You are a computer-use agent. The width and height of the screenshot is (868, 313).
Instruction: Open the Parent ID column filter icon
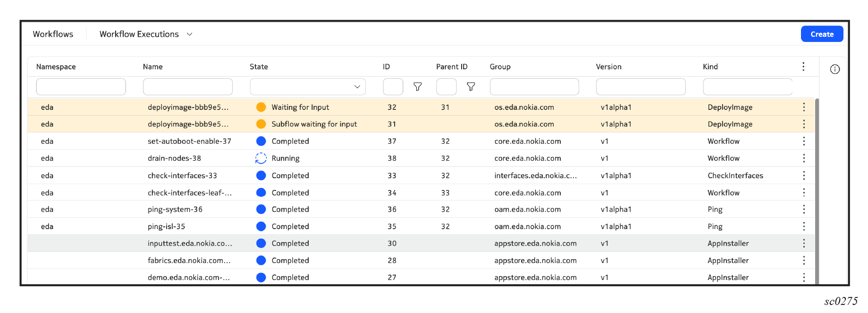[x=471, y=87]
